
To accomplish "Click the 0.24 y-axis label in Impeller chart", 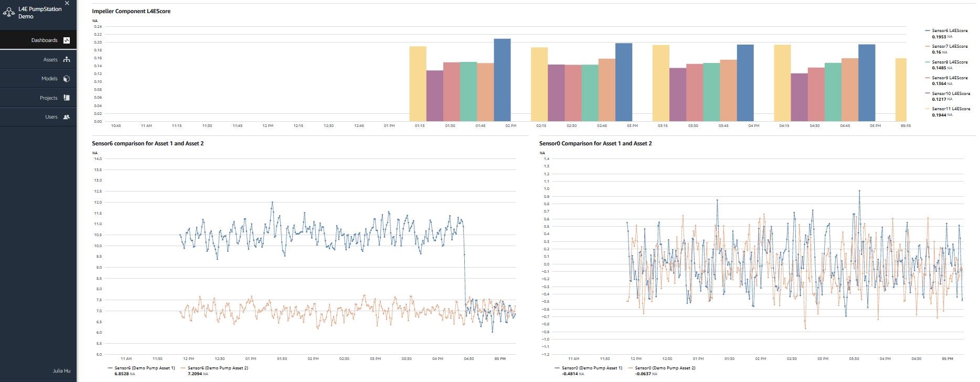I will [98, 26].
